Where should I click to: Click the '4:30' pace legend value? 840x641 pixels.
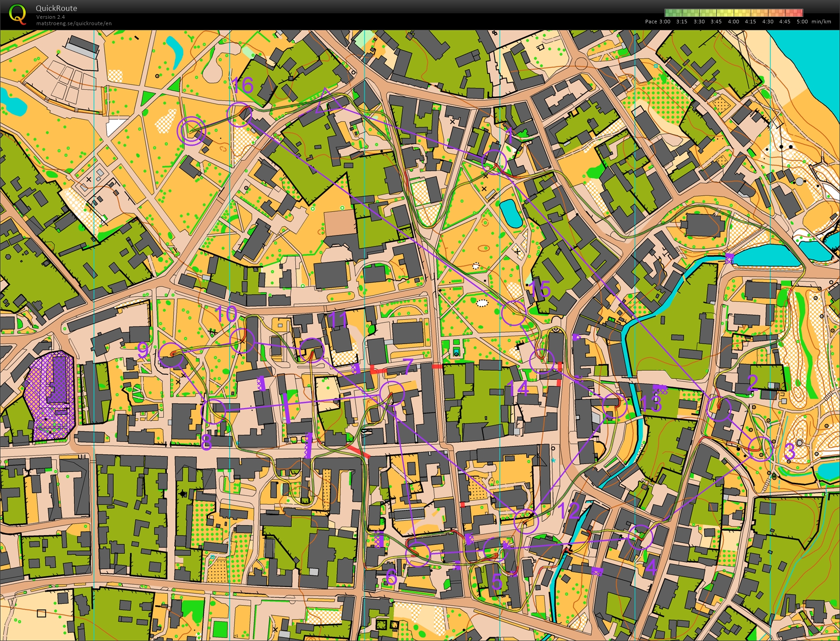[x=768, y=22]
